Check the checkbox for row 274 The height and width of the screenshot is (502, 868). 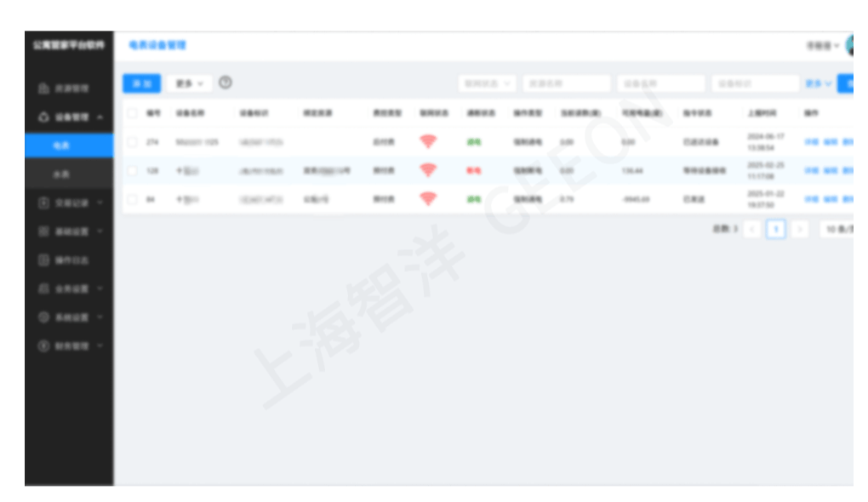(133, 142)
